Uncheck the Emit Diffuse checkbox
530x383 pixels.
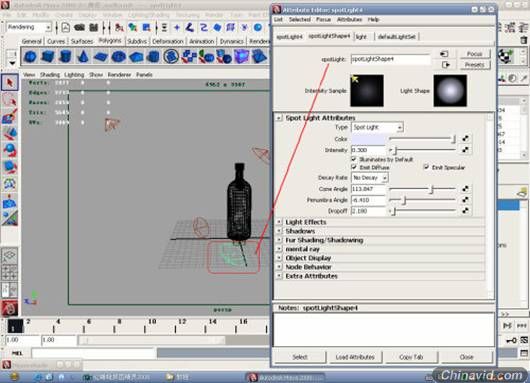(x=354, y=167)
